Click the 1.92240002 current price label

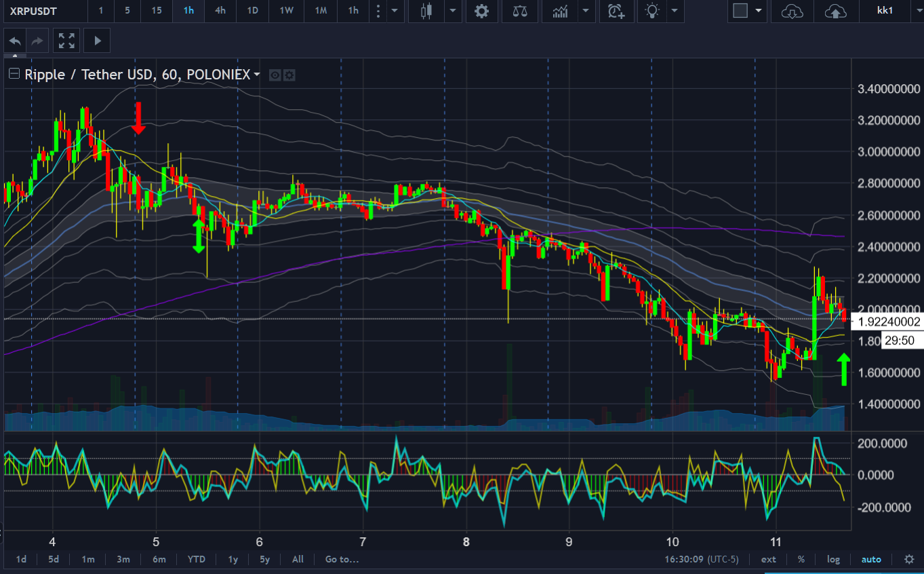pyautogui.click(x=888, y=322)
